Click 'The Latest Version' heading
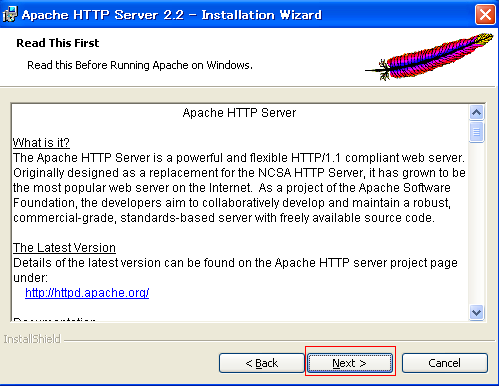Image resolution: width=499 pixels, height=386 pixels. click(64, 248)
